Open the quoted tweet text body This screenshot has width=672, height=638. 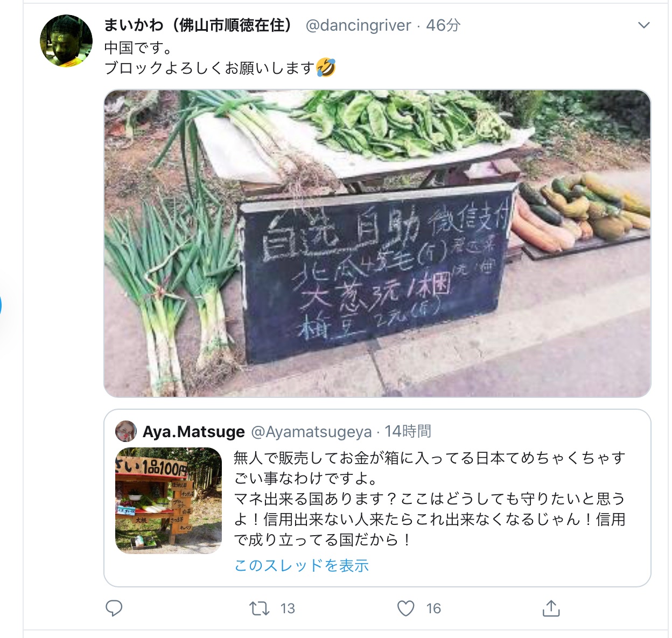(x=430, y=499)
